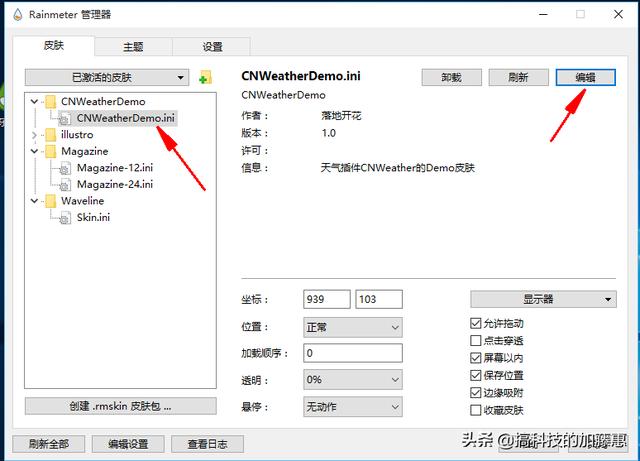Open the 已激活的皮肤 dropdown

pyautogui.click(x=107, y=77)
